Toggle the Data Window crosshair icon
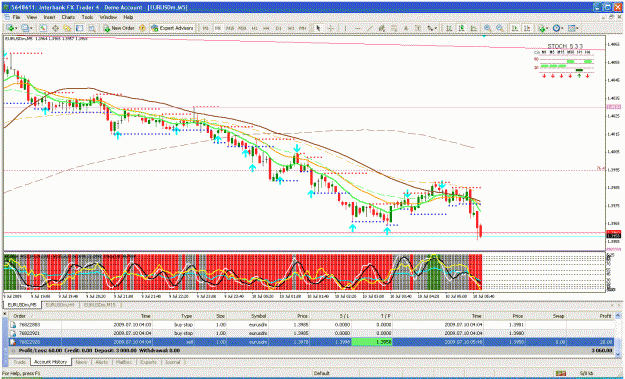 point(55,28)
